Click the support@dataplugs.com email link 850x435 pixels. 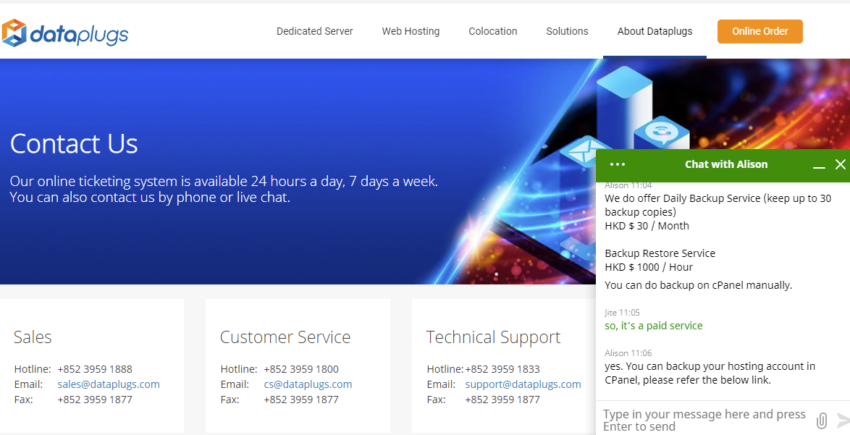(523, 384)
